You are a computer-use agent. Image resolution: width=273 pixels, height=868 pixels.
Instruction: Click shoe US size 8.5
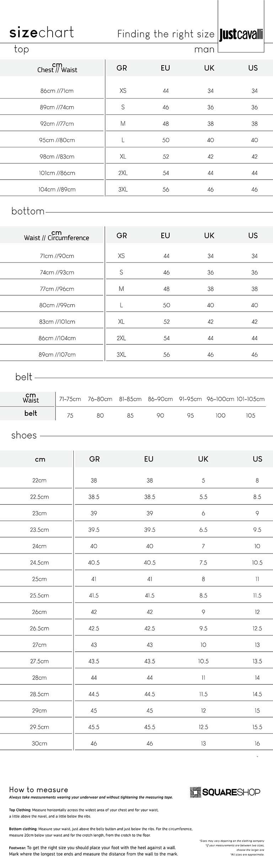(x=257, y=497)
